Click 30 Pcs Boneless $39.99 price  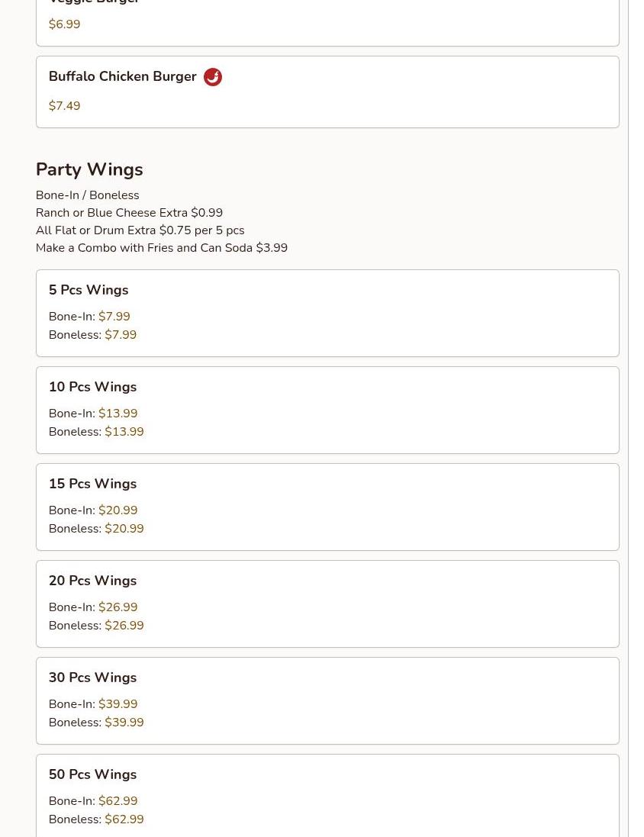[x=124, y=723]
